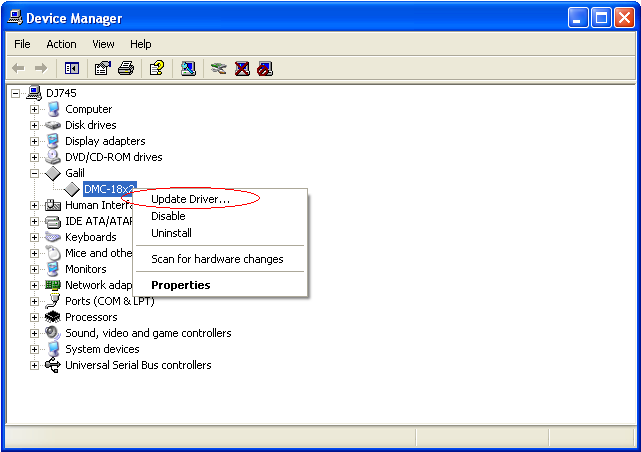Open Properties from the context menu

point(220,285)
